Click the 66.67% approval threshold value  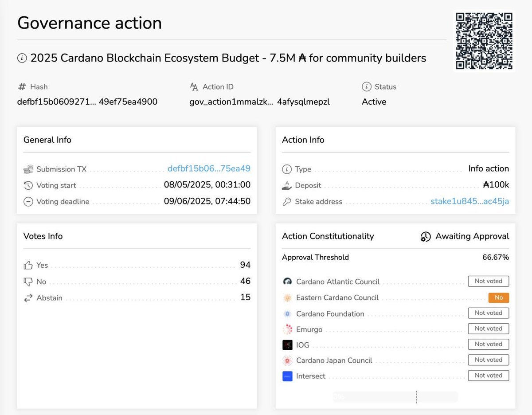[x=496, y=257]
